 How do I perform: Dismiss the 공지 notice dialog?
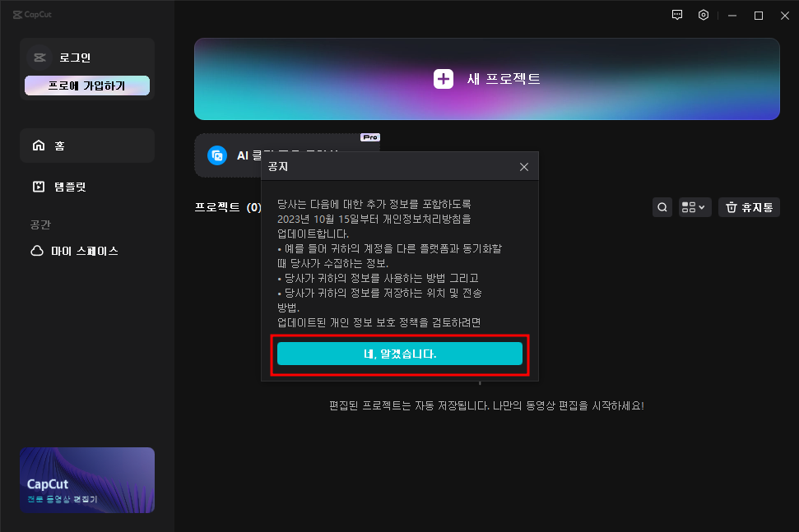pos(524,166)
